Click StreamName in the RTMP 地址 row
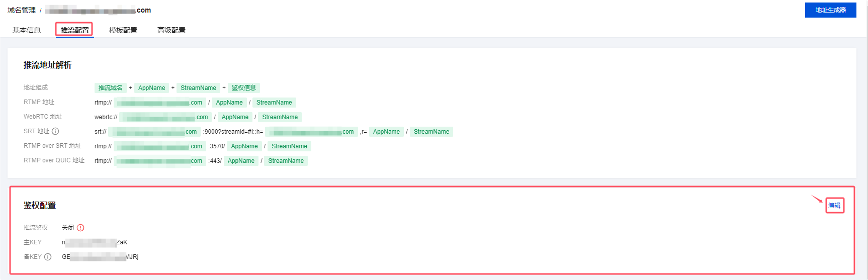The width and height of the screenshot is (868, 280). point(274,103)
